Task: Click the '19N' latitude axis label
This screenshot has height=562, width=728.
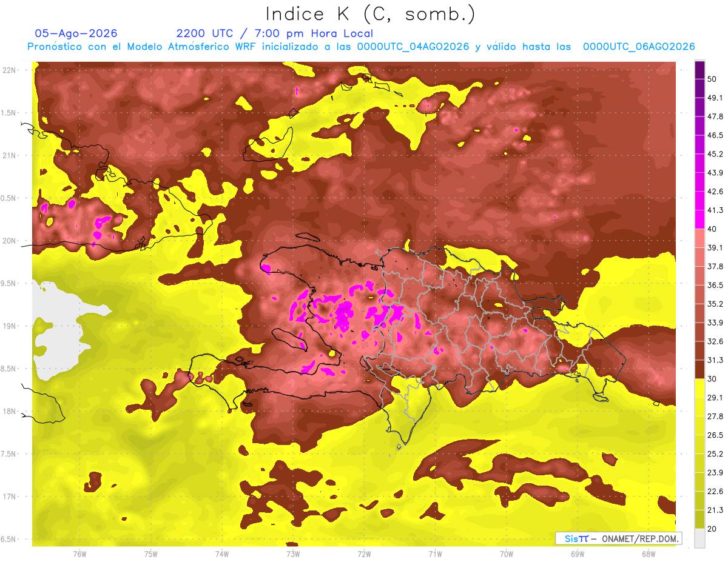Action: (x=9, y=326)
